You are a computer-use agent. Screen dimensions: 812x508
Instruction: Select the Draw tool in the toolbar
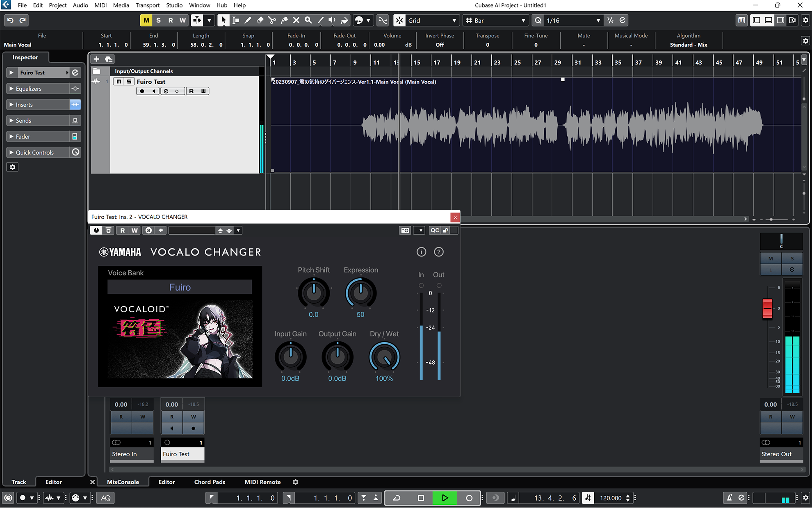(248, 20)
